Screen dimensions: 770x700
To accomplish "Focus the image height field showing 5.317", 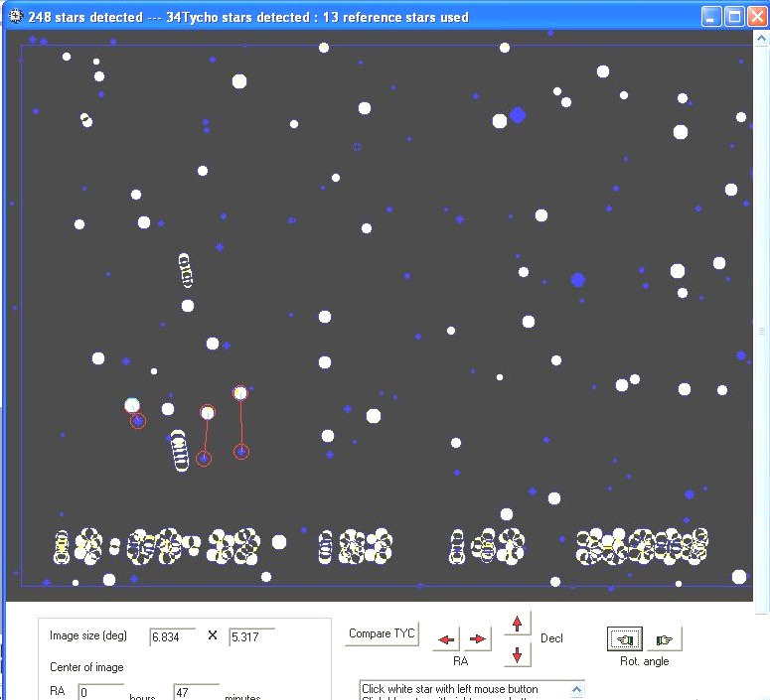I will pos(251,636).
